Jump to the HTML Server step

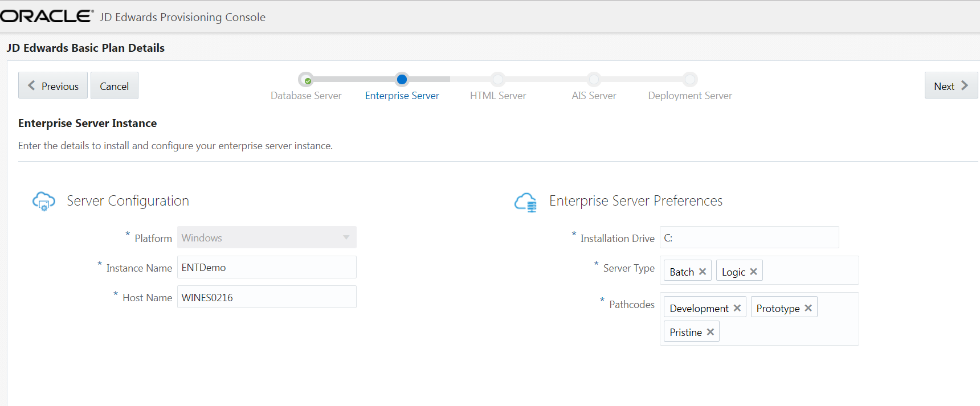tap(498, 96)
